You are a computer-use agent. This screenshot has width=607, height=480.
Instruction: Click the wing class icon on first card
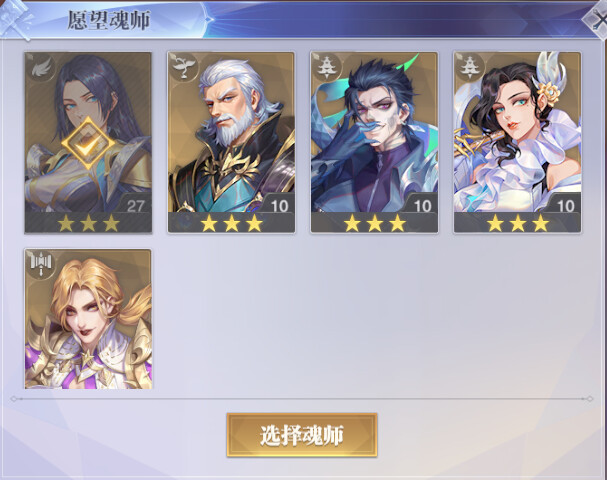click(x=41, y=68)
